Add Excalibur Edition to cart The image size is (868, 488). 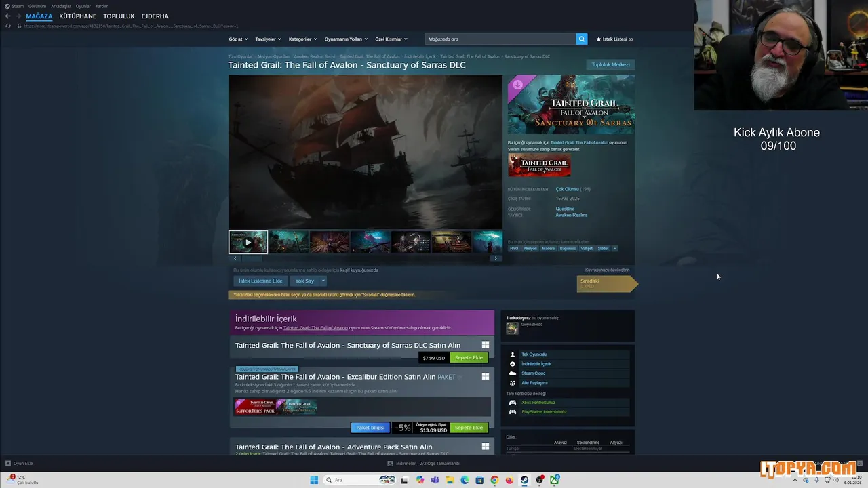coord(469,428)
